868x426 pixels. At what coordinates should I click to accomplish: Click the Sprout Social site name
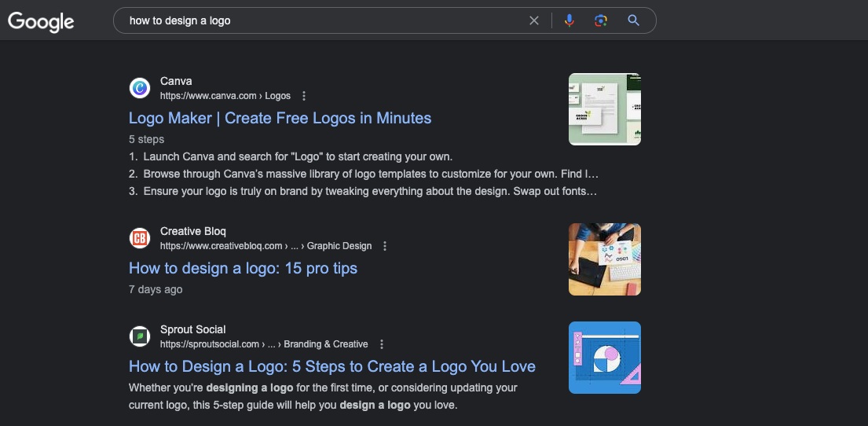pyautogui.click(x=192, y=329)
